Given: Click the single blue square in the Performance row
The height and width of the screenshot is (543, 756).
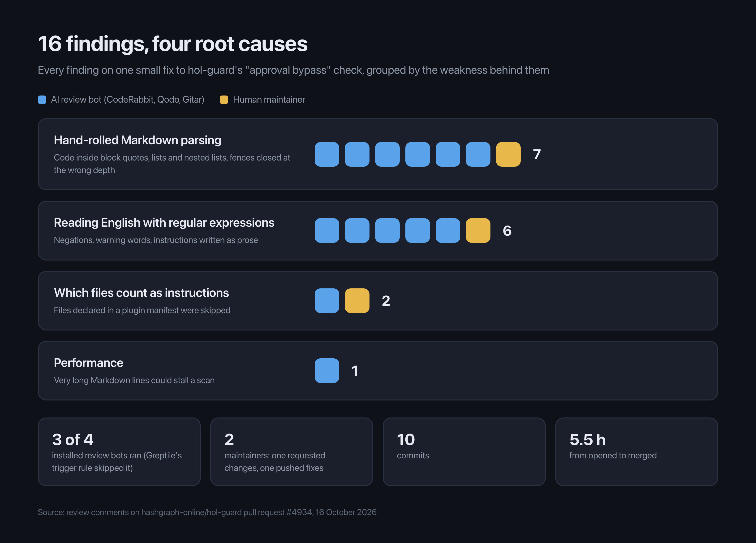Looking at the screenshot, I should 327,371.
